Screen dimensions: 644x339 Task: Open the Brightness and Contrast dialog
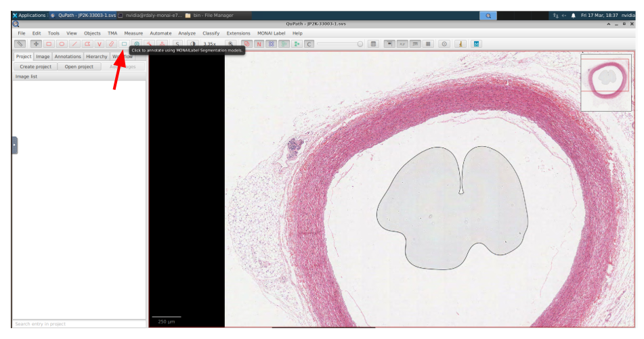click(192, 44)
